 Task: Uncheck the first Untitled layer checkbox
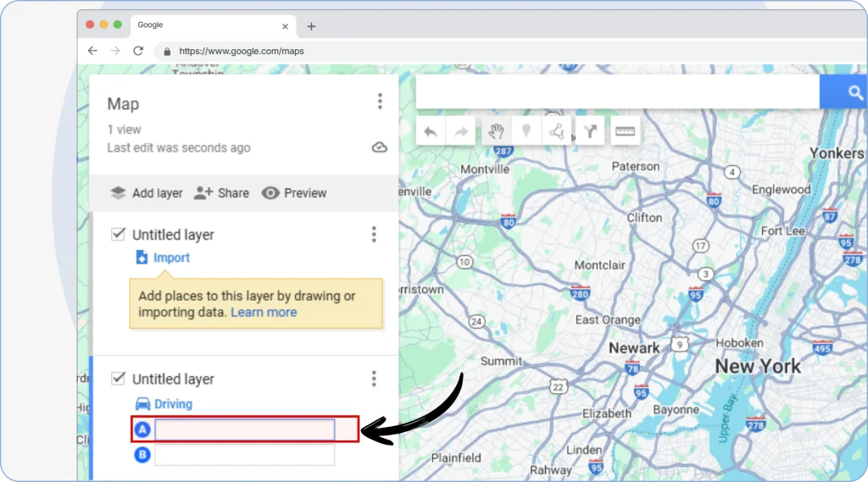[x=118, y=234]
